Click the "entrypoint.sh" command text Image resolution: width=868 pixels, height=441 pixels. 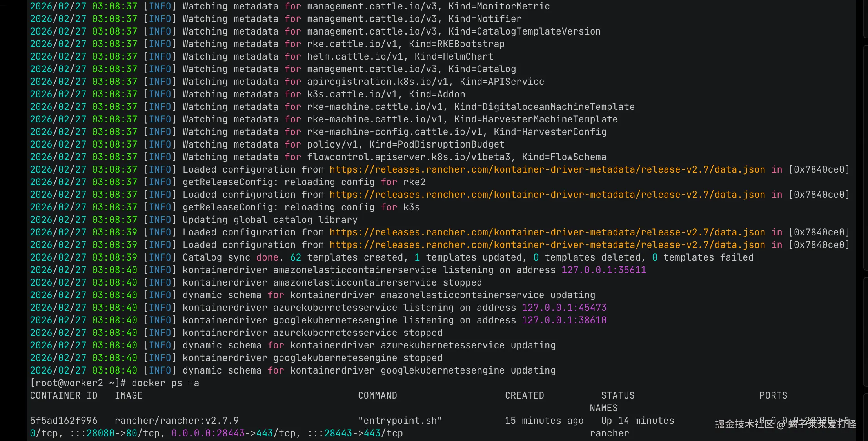point(399,421)
